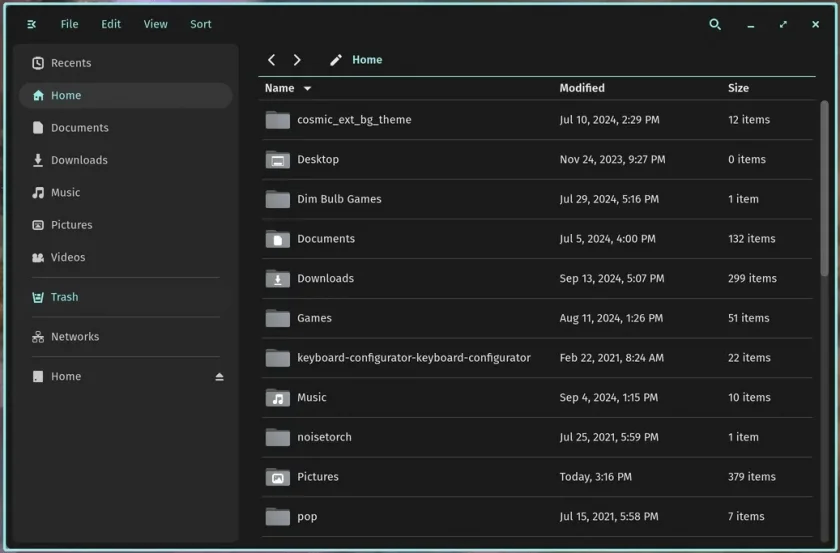Toggle the sidebar navigation icon

32,24
